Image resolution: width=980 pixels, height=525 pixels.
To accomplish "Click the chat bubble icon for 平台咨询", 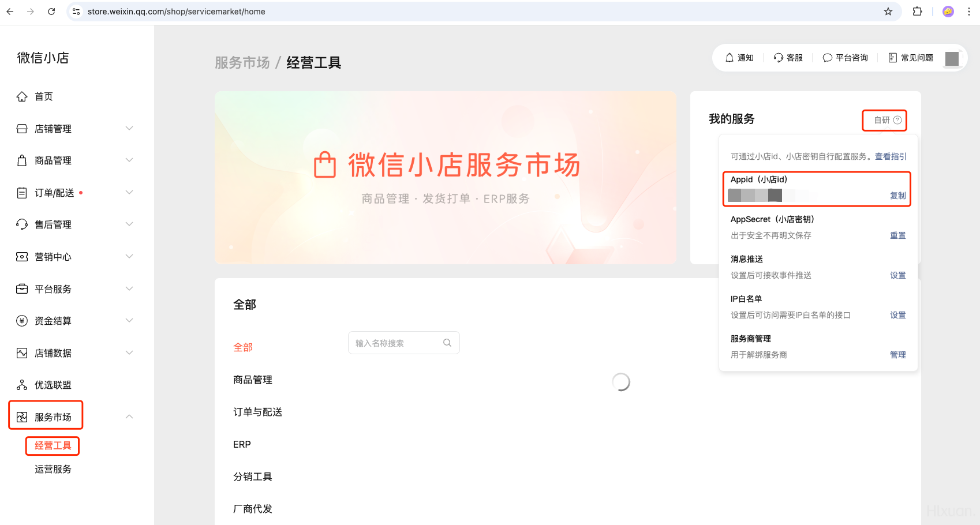I will point(828,58).
